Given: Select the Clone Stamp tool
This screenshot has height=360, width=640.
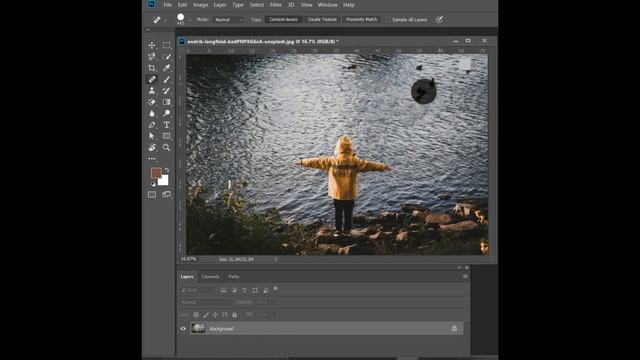Looking at the screenshot, I should [x=152, y=91].
